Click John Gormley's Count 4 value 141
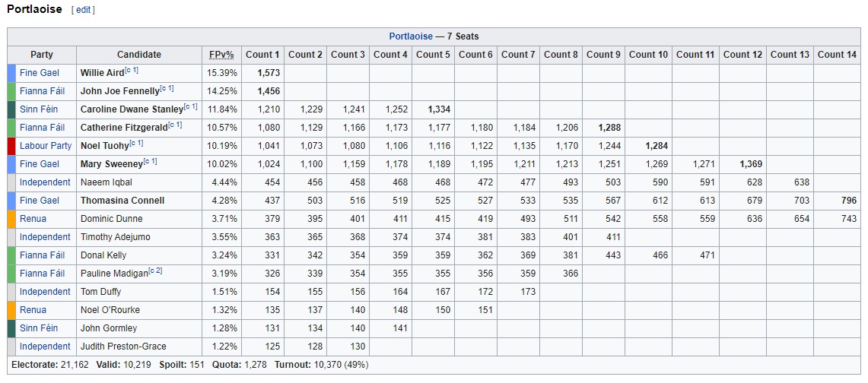Image resolution: width=868 pixels, height=383 pixels. [401, 328]
